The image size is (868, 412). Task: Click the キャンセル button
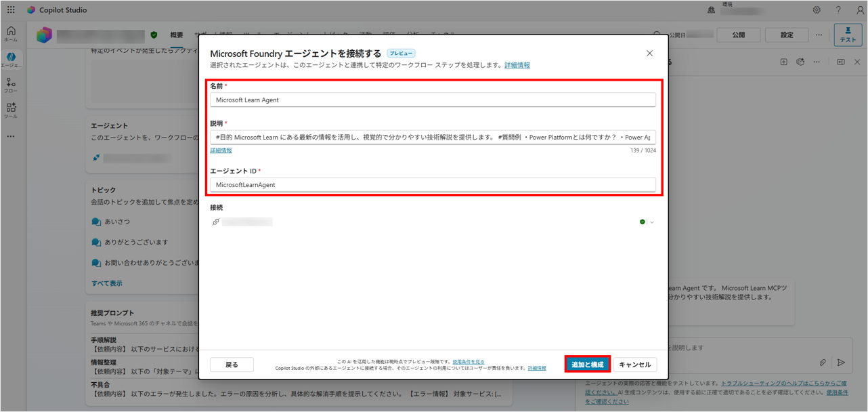coord(634,365)
